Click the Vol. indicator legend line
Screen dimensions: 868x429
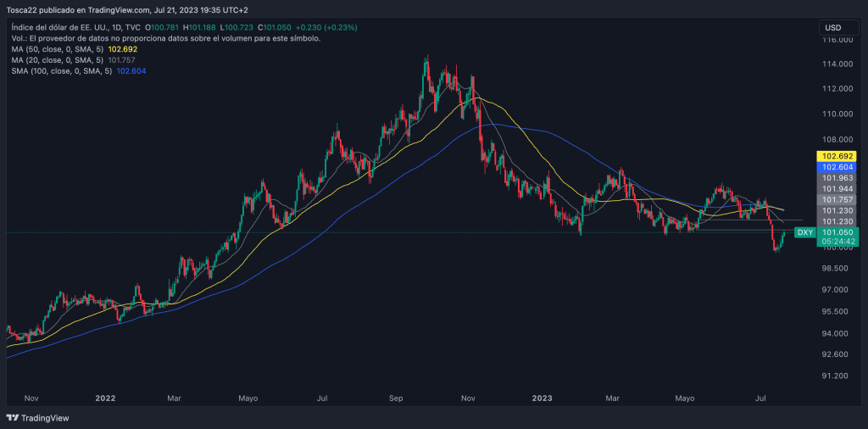[165, 39]
